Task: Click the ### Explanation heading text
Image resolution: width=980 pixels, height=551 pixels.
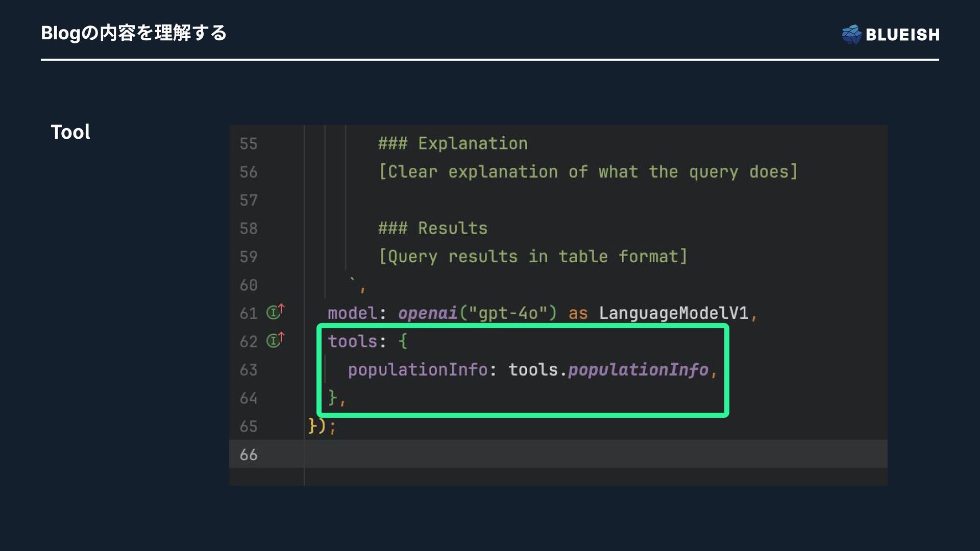Action: pos(453,144)
